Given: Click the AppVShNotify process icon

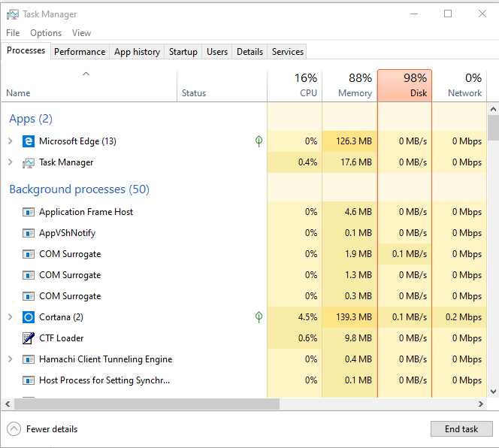Looking at the screenshot, I should tap(29, 233).
